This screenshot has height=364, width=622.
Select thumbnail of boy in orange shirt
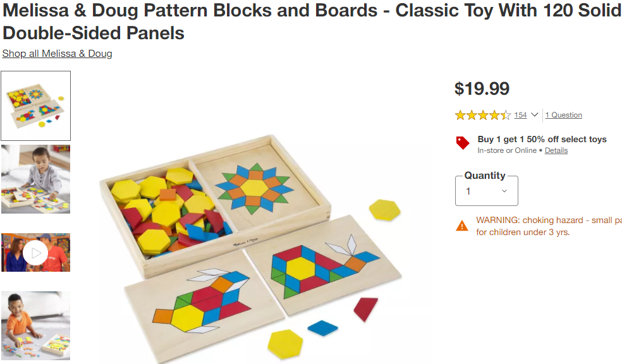point(35,326)
